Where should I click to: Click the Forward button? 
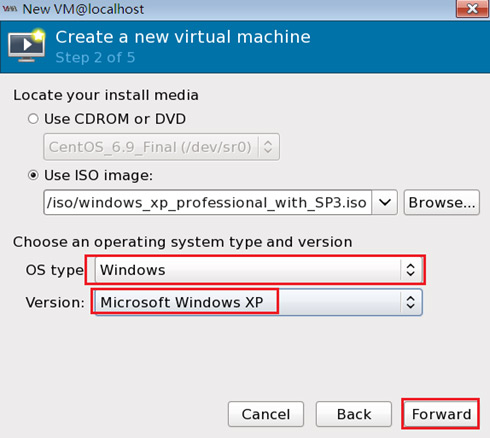441,414
